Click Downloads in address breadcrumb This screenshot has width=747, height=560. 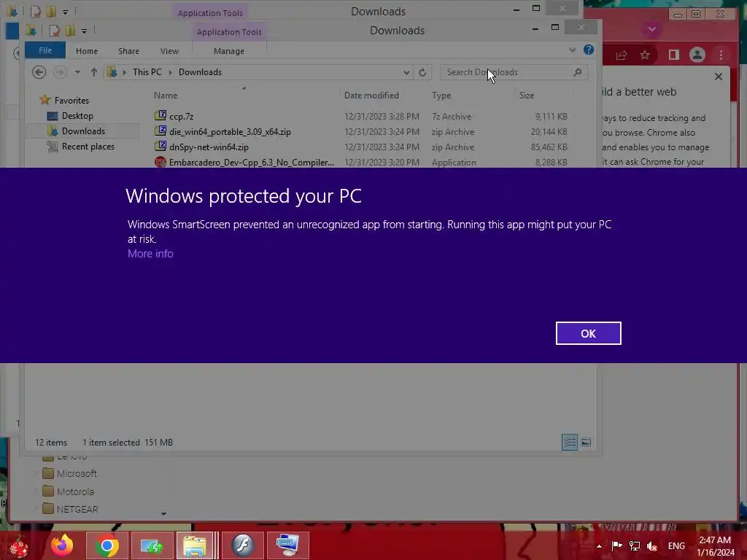tap(200, 72)
